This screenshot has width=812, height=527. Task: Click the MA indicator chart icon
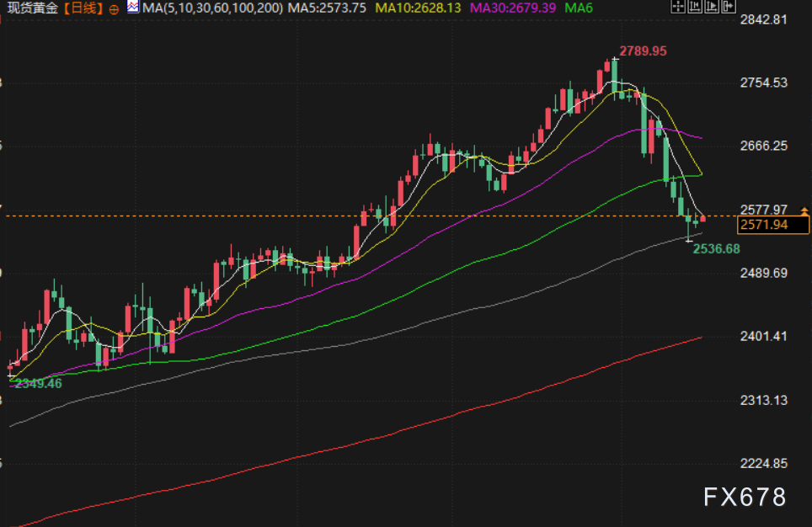pos(133,8)
